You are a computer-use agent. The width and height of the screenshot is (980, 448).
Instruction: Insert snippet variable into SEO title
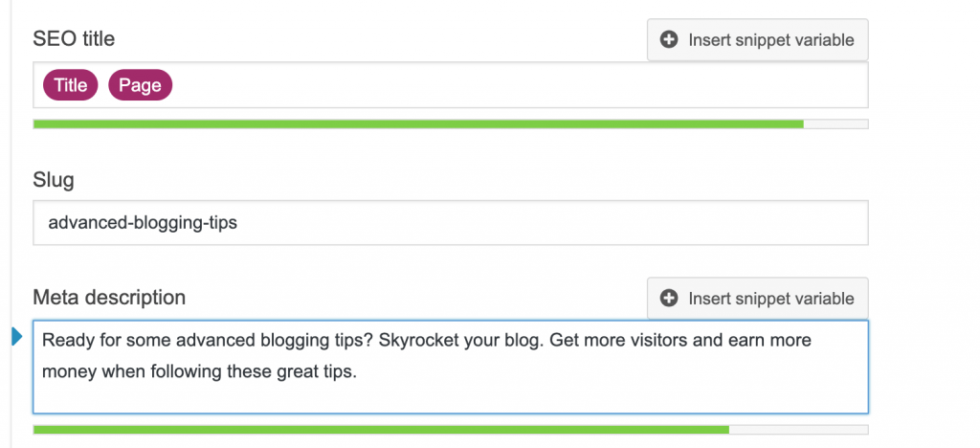(758, 40)
